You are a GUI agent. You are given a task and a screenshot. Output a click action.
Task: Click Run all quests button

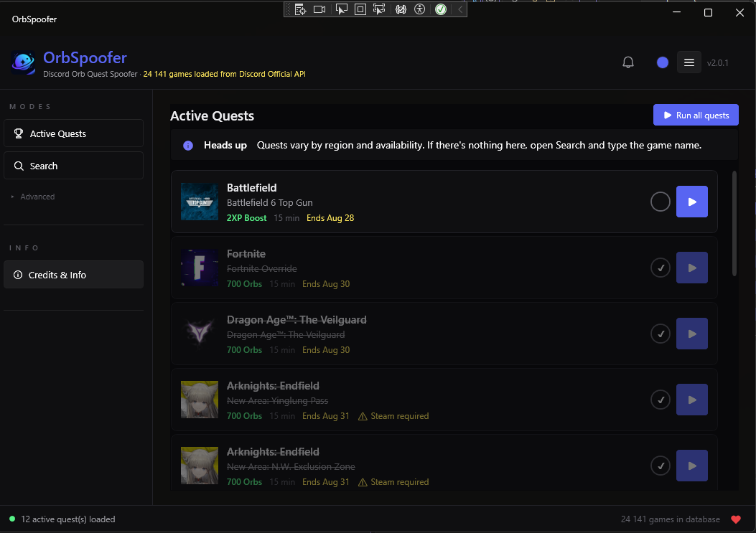pos(696,115)
